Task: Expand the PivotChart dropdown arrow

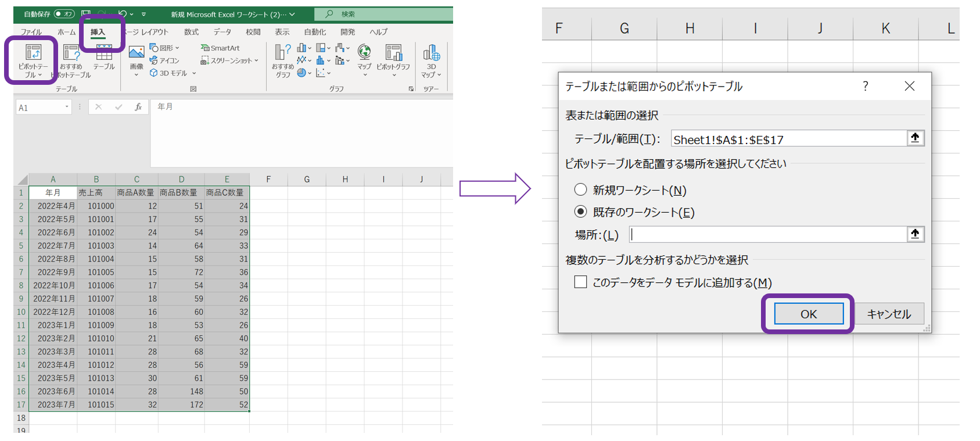Action: 393,74
